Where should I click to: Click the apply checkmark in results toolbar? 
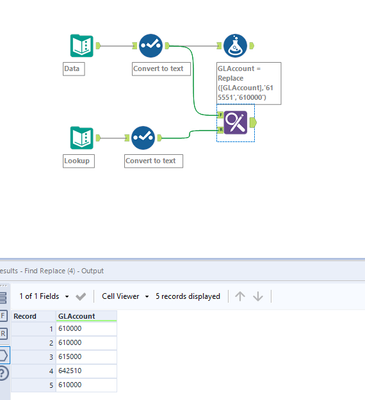click(x=81, y=296)
